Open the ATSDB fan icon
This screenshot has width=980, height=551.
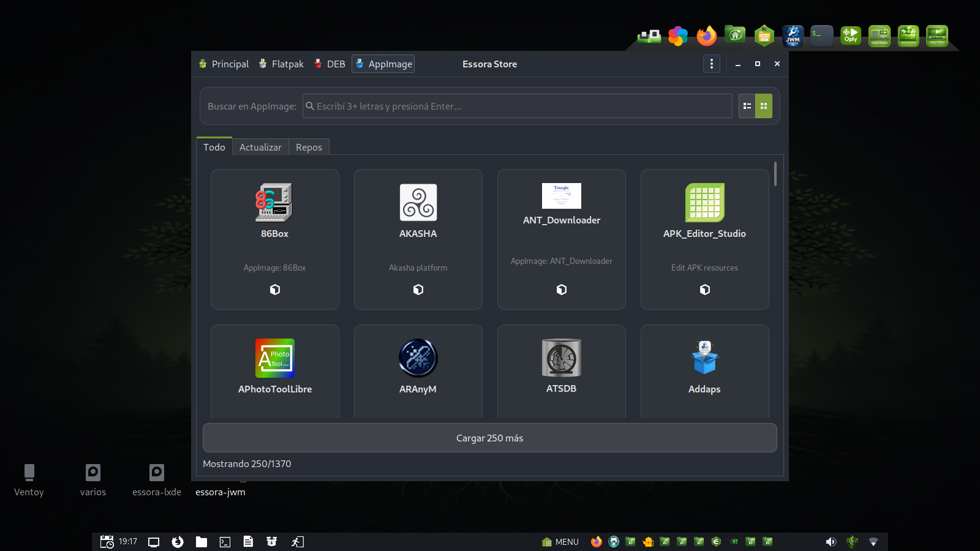coord(562,358)
